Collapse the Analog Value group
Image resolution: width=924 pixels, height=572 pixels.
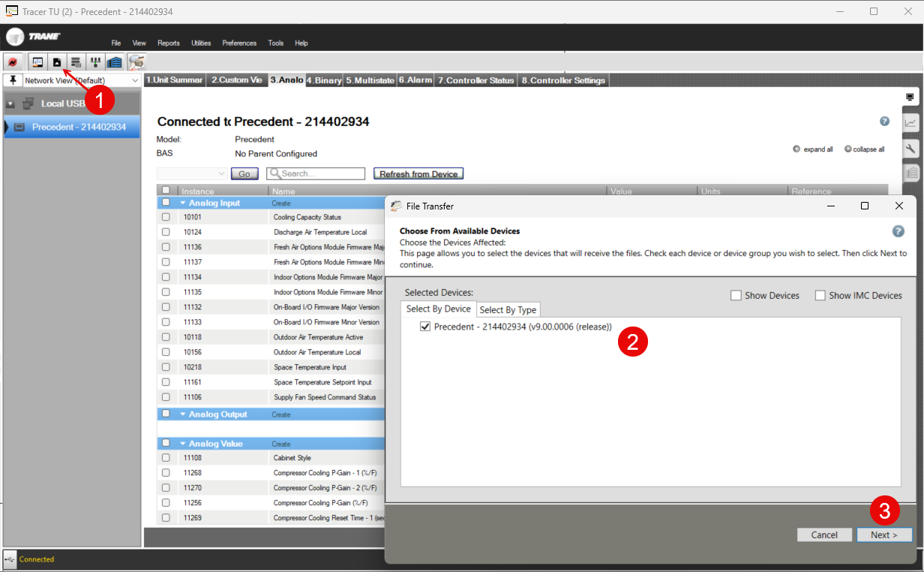pos(183,444)
